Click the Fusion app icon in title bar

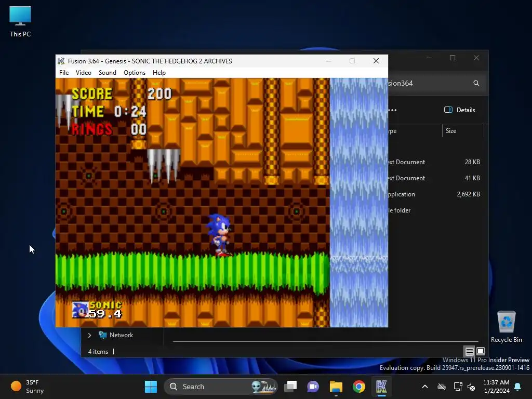pos(61,61)
